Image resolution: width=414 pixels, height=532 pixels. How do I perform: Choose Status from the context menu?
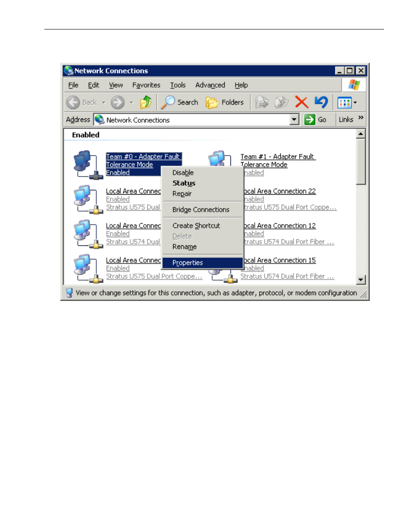202,183
